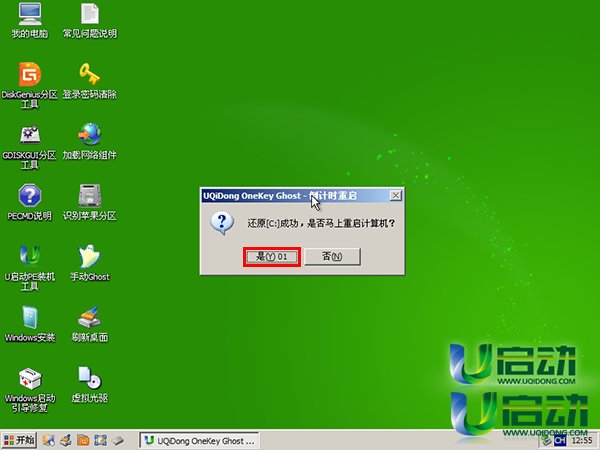Image resolution: width=600 pixels, height=450 pixels.
Task: Click the quick launch brush and drive icon
Action: pos(66,440)
